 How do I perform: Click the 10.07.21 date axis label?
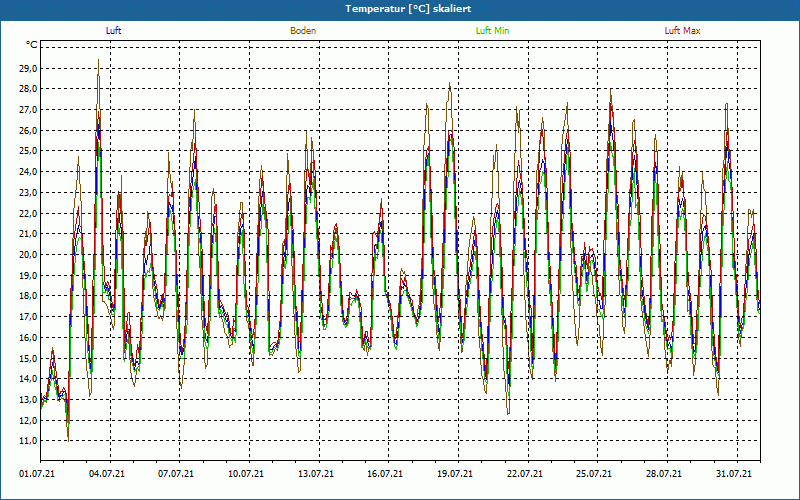246,474
